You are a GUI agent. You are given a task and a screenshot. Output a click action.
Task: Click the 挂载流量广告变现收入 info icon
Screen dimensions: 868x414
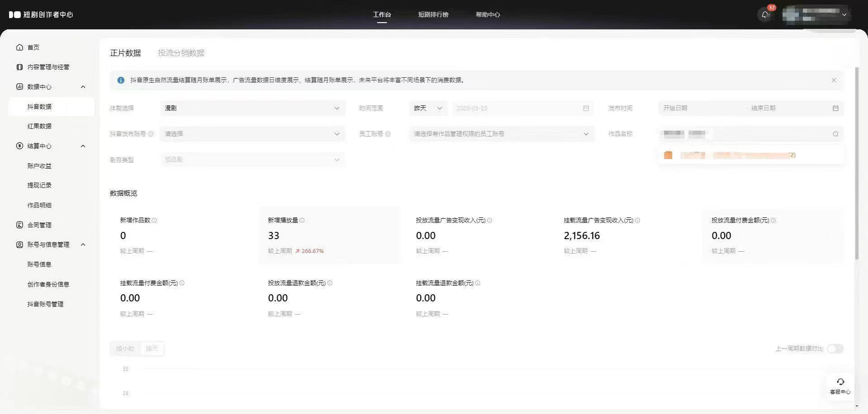point(637,220)
